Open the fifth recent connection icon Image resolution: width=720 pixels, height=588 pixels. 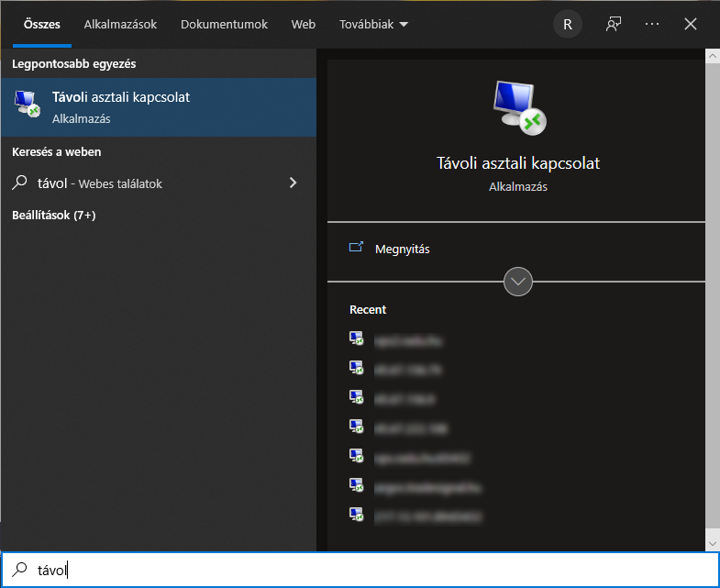[x=356, y=456]
